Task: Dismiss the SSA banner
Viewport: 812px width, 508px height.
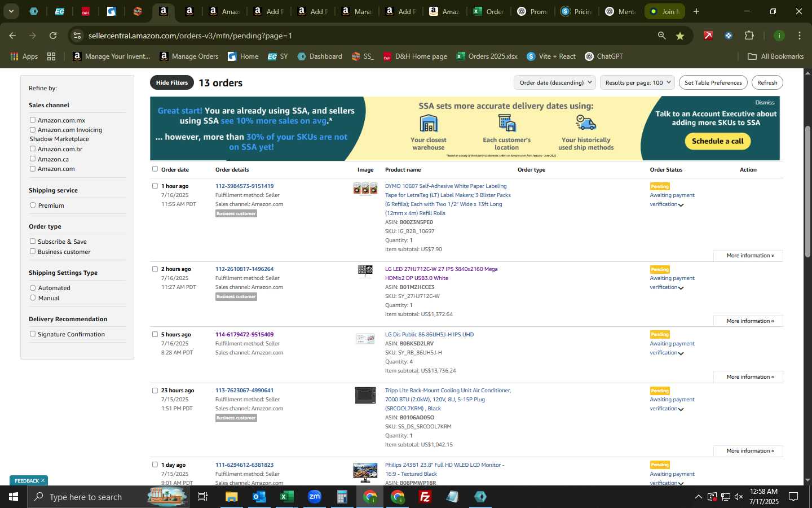Action: pyautogui.click(x=765, y=102)
